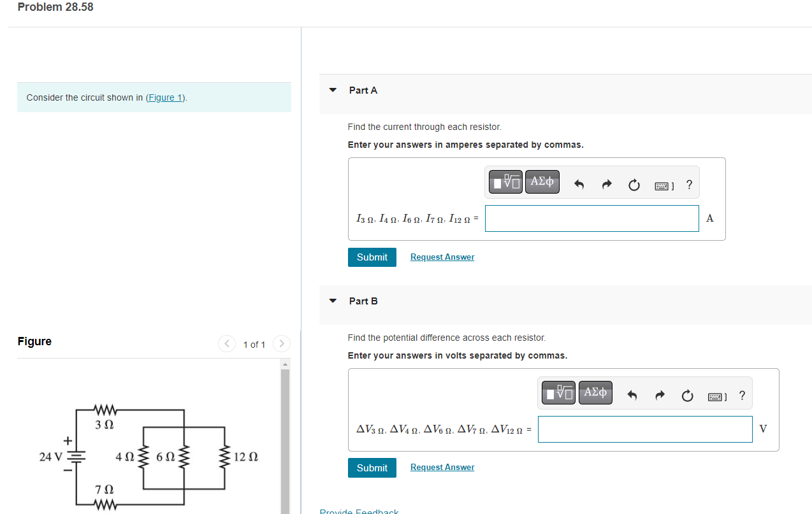This screenshot has height=514, width=812.
Task: Advance to the next figure
Action: pyautogui.click(x=281, y=343)
